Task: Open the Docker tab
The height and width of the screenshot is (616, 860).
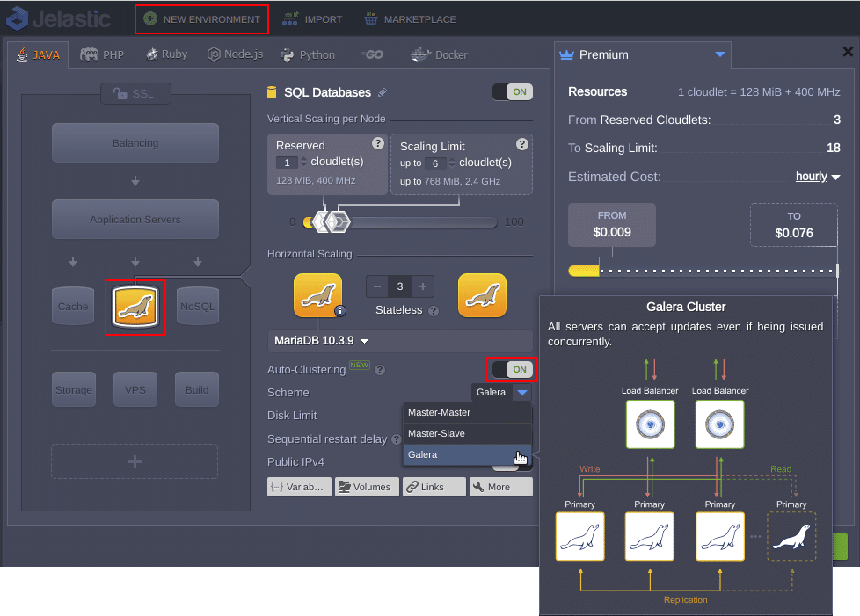Action: 440,54
